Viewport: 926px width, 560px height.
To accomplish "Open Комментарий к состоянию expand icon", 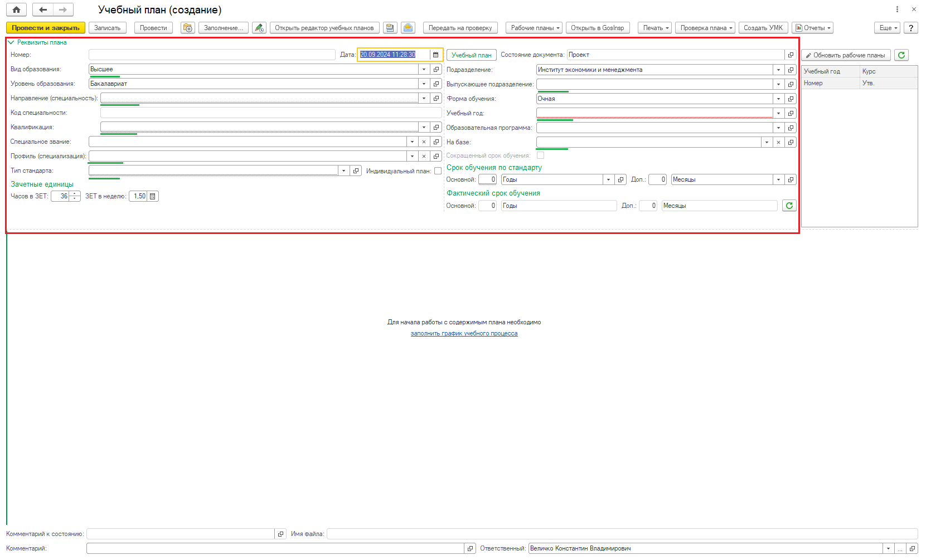I will coord(280,534).
